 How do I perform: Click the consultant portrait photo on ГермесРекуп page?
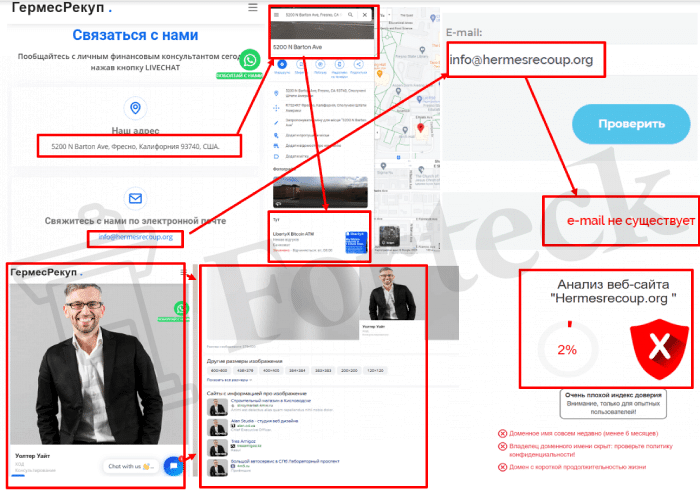coord(96,364)
